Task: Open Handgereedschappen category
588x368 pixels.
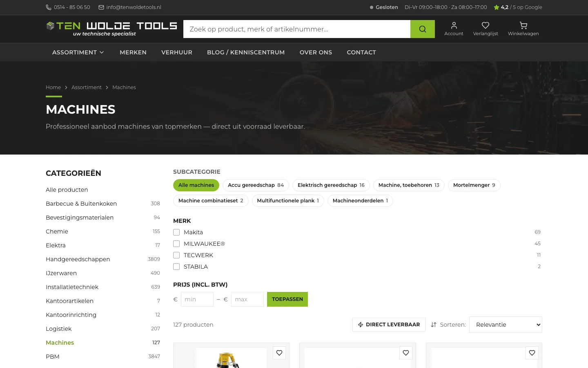Action: point(103,259)
